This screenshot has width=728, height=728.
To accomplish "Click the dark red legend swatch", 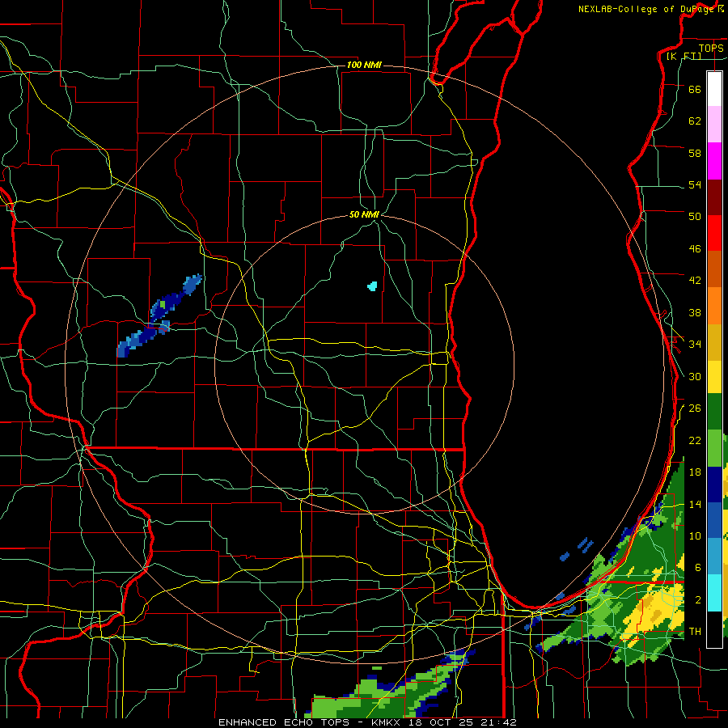I will coord(714,197).
